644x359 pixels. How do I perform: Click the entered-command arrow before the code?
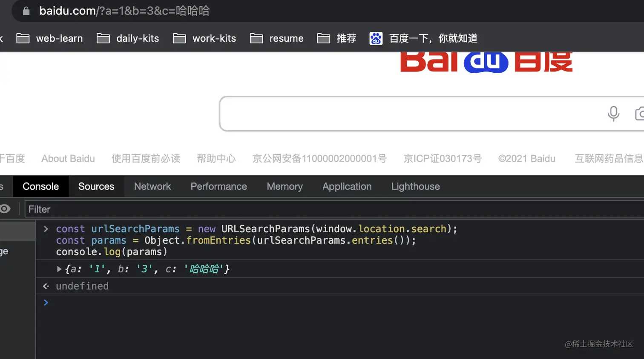[x=46, y=229]
